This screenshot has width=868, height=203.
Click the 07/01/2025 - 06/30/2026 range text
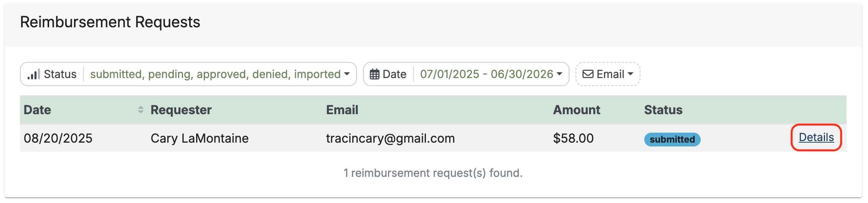pos(487,74)
